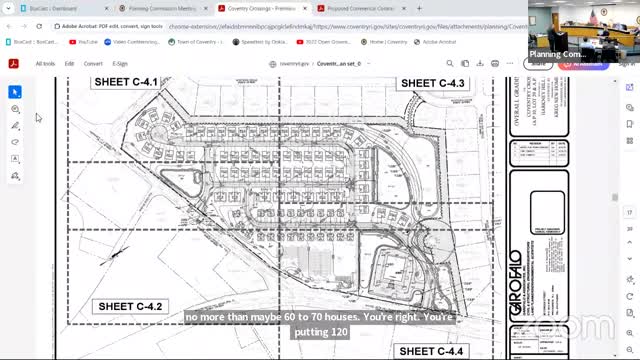Open page thumbnails grid icon on right rail
Viewport: 640px width, 360px height.
click(629, 141)
